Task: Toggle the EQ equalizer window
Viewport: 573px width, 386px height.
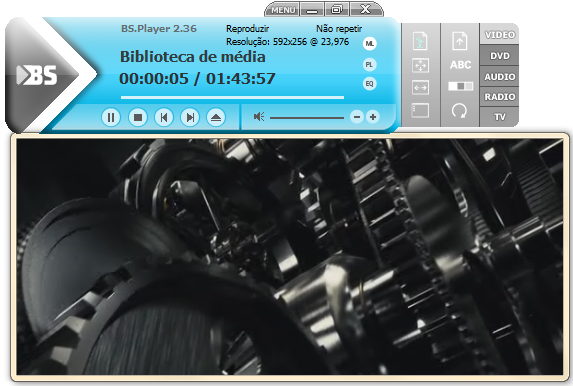Action: [x=369, y=84]
